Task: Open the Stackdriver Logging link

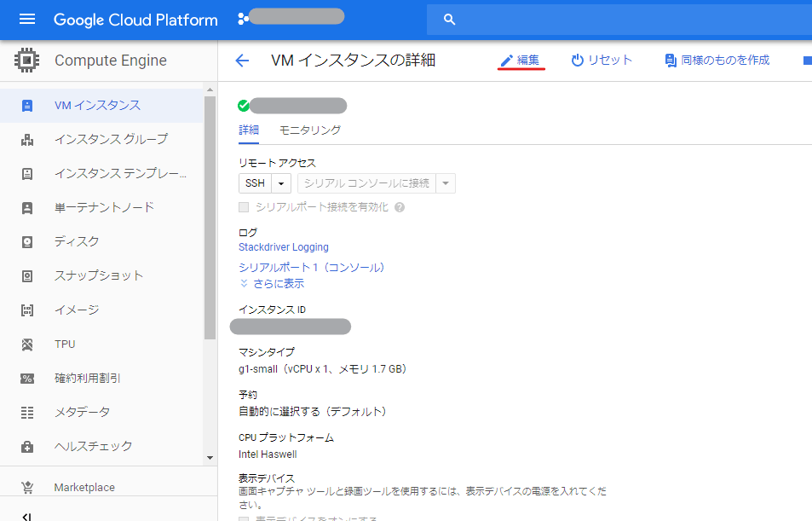Action: 283,247
